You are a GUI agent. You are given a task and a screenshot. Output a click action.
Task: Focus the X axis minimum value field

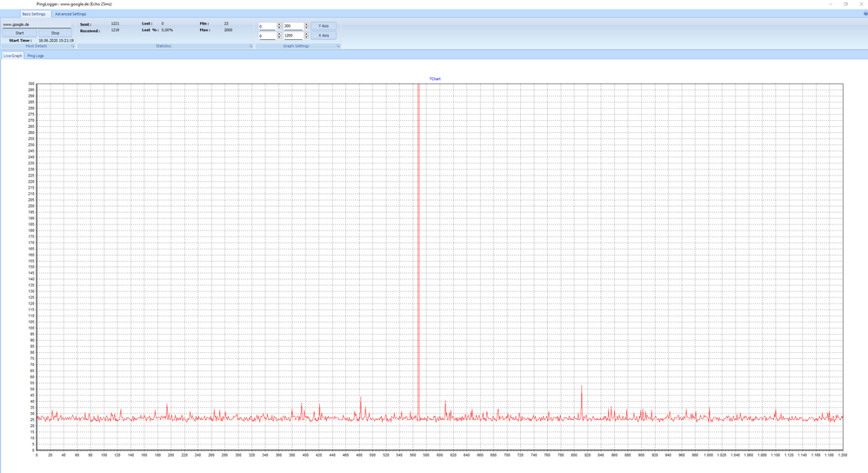267,36
